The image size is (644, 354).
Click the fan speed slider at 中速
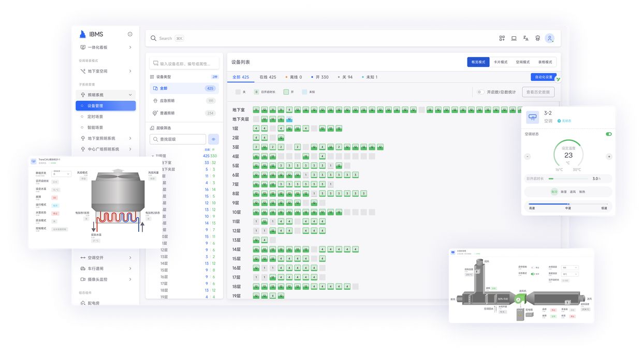[x=568, y=204]
